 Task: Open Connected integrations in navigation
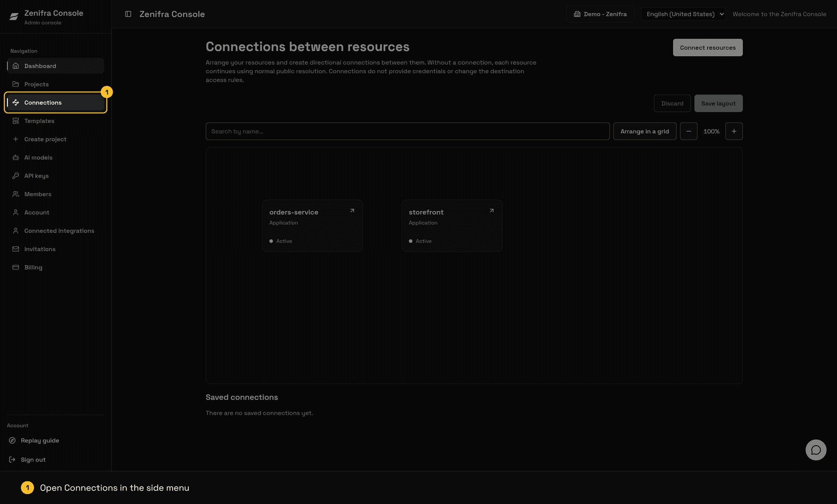point(56,231)
